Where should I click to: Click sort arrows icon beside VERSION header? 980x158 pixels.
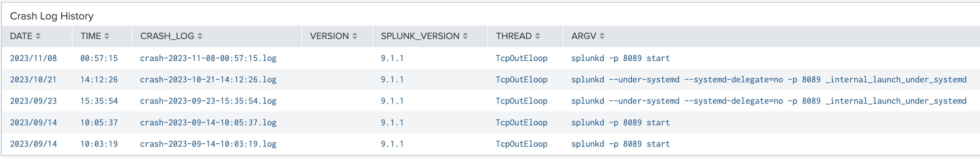355,36
